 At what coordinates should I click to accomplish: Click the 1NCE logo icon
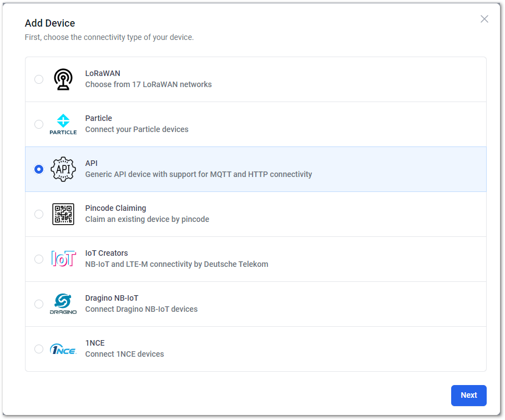click(x=63, y=349)
